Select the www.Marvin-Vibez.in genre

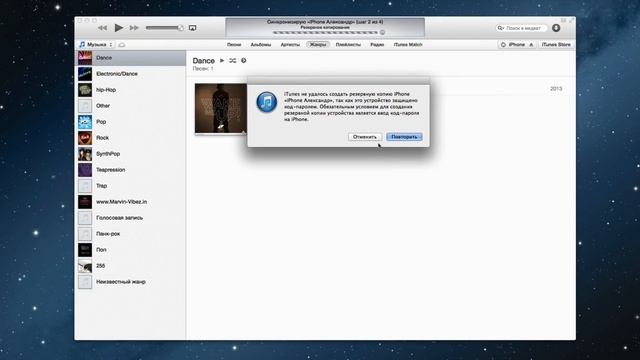click(131, 202)
